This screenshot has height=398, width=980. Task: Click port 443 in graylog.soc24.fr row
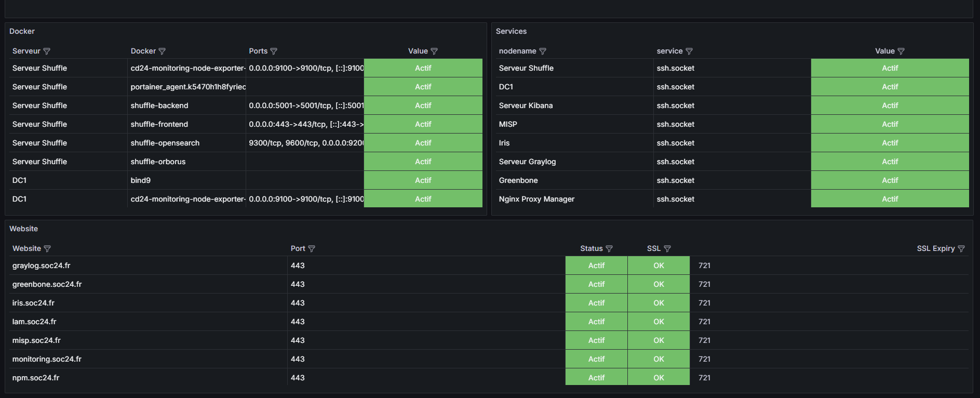point(426,266)
